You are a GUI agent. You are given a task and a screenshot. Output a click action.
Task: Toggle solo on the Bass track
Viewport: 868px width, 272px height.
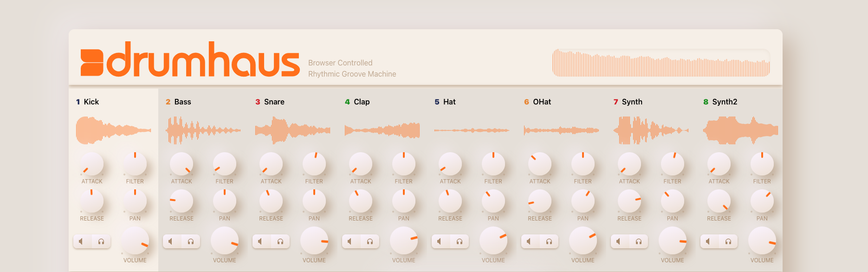[191, 241]
